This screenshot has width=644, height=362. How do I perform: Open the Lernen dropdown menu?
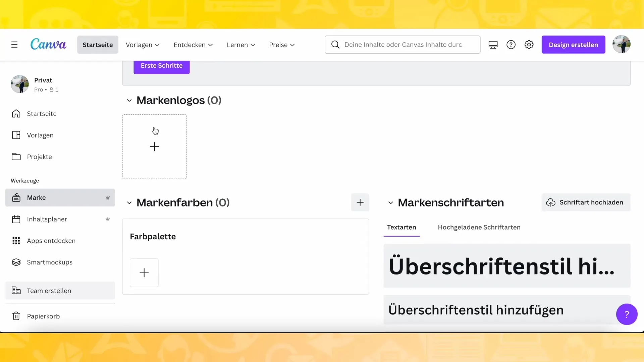(x=241, y=45)
